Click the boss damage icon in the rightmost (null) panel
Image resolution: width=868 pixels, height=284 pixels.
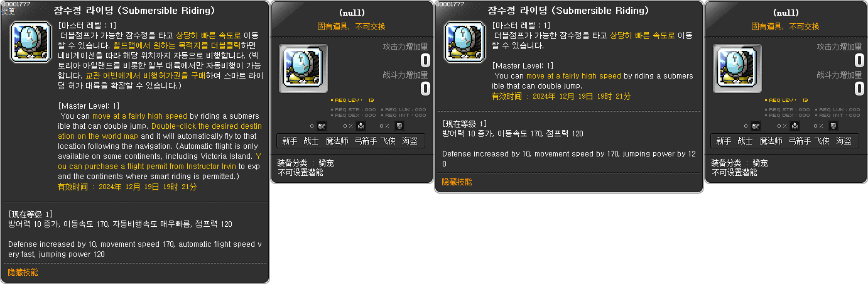click(795, 126)
